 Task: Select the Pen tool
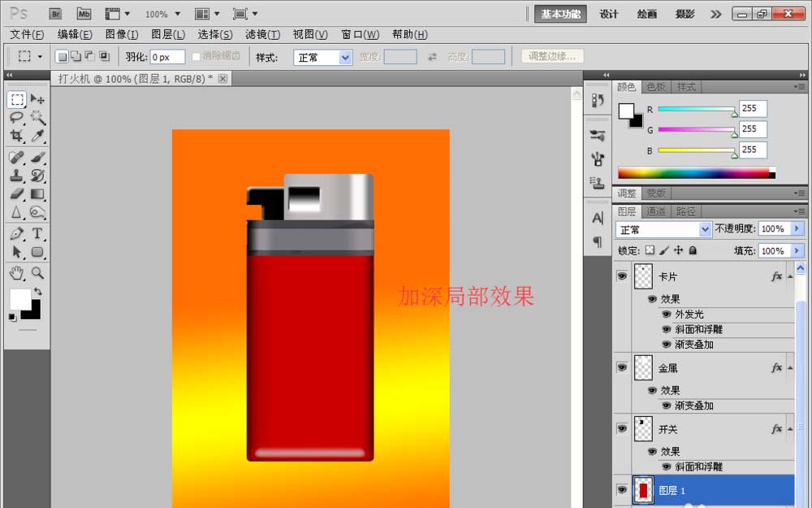(18, 233)
